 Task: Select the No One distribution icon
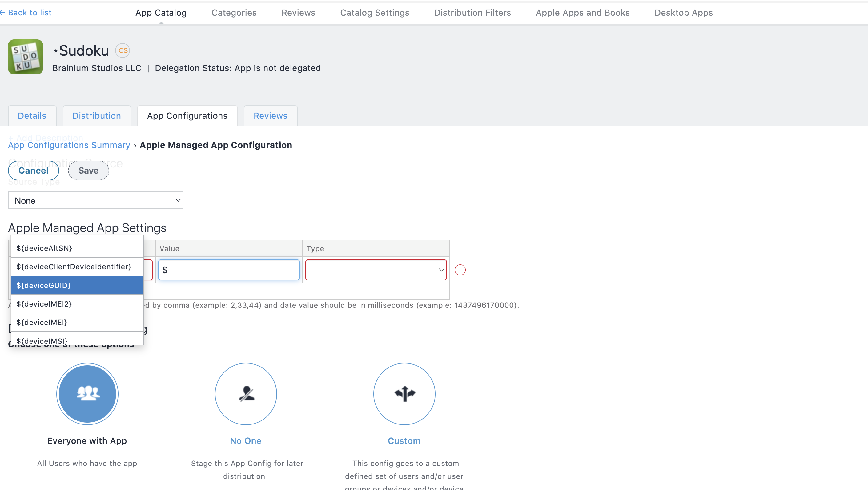click(246, 394)
